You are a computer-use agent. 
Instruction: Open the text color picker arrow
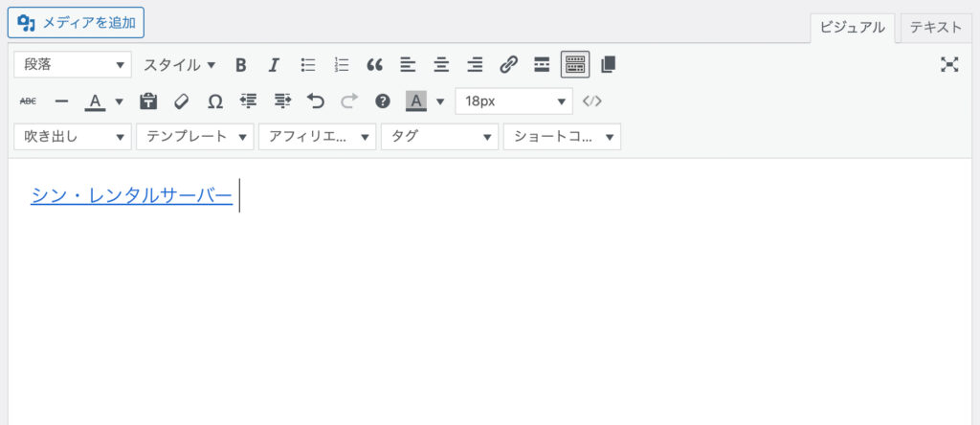click(x=119, y=101)
